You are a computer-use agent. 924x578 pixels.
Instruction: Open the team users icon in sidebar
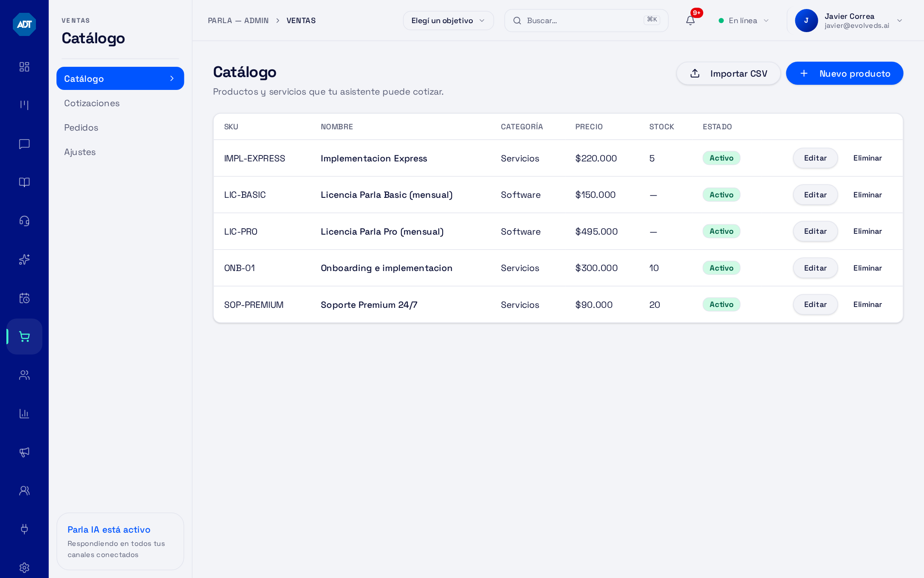coord(24,491)
